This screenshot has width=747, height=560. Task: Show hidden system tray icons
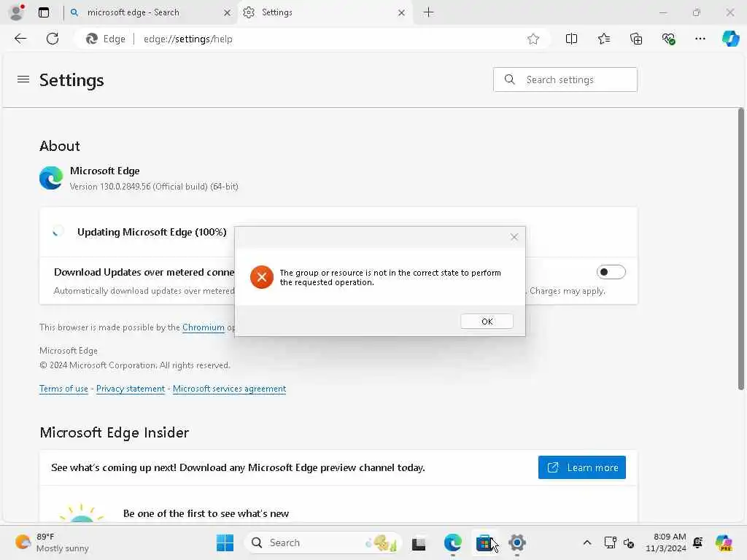click(587, 542)
